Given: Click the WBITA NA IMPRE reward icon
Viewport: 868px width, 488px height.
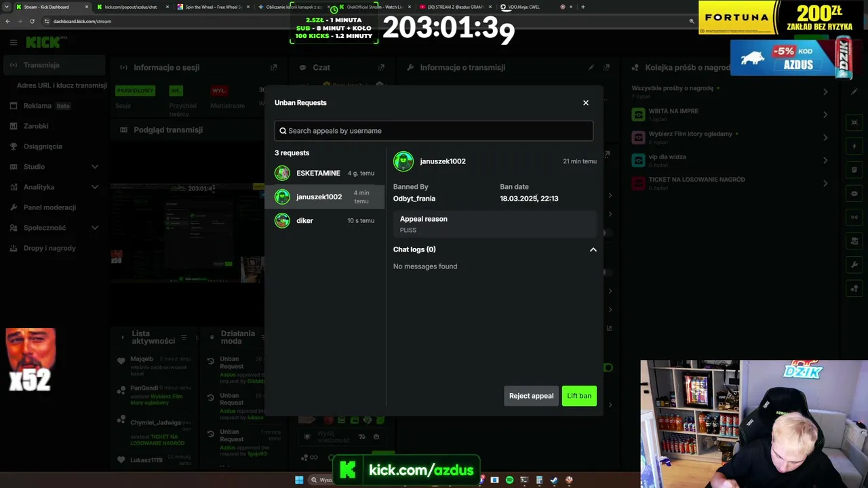Looking at the screenshot, I should coord(638,115).
